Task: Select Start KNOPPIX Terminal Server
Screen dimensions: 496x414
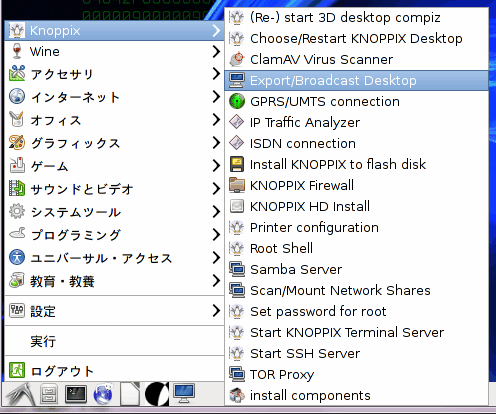Action: coord(357,332)
